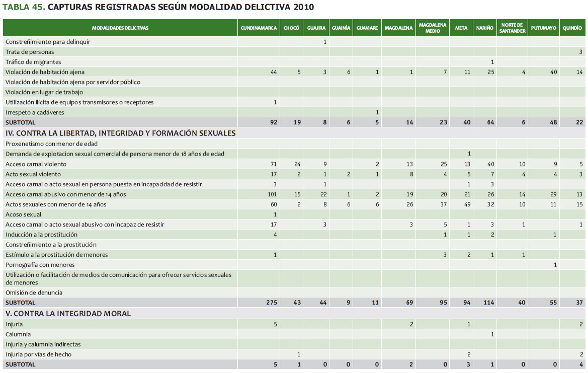The image size is (588, 373).
Task: Select the MODALIDADES DELICTIVAS header cell
Action: coord(120,28)
